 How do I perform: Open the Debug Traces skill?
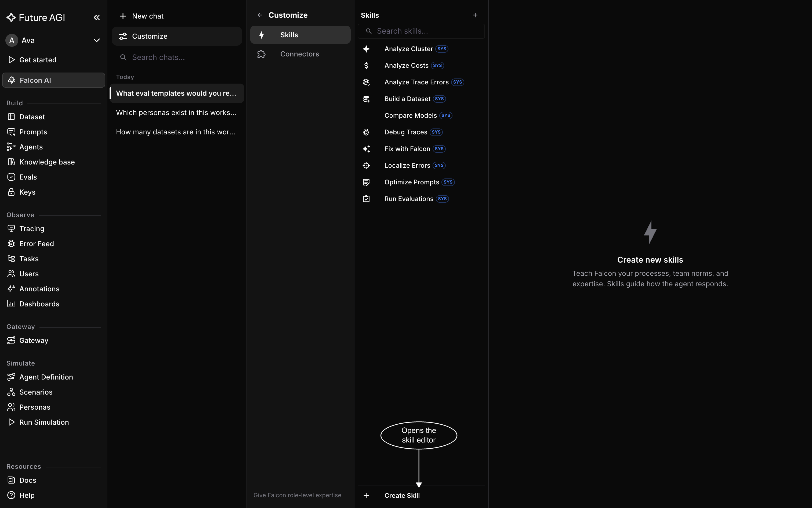[421, 132]
